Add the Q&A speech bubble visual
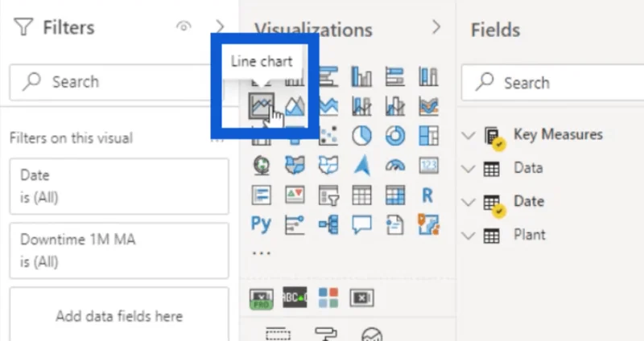Image resolution: width=644 pixels, height=341 pixels. point(361,225)
